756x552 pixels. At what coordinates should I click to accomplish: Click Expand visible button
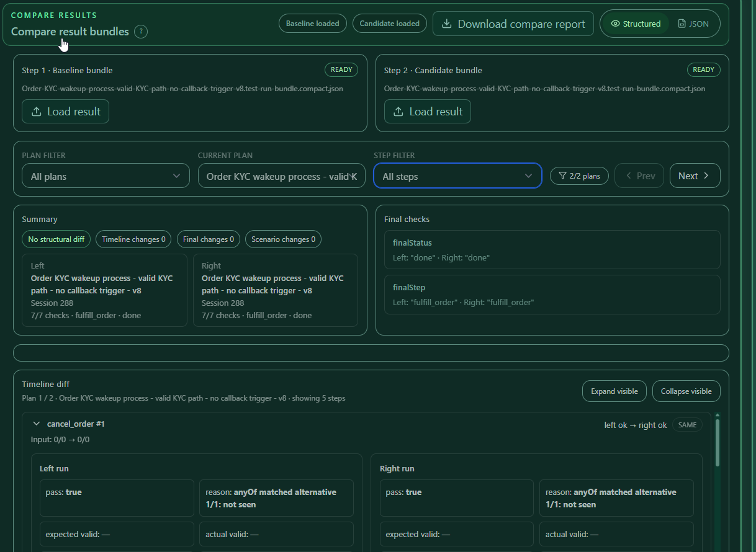click(614, 391)
